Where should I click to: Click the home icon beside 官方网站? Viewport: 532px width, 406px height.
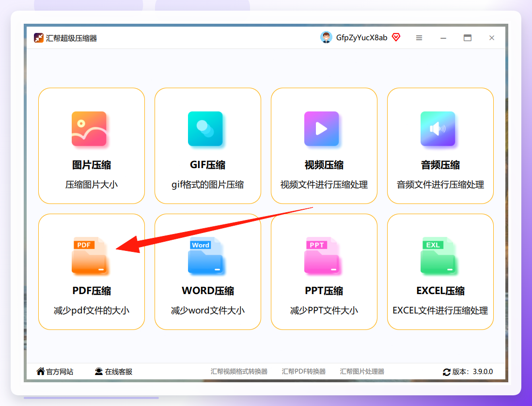coord(41,371)
